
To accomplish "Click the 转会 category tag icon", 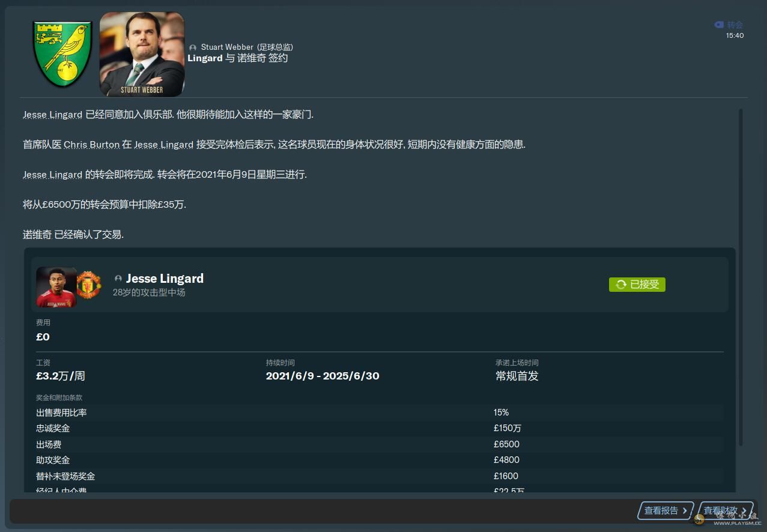I will (x=719, y=25).
